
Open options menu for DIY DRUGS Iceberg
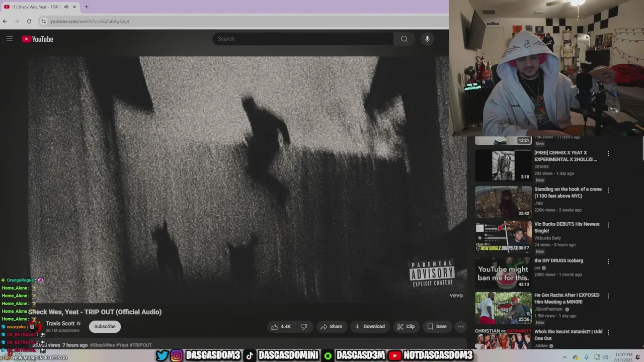(608, 261)
